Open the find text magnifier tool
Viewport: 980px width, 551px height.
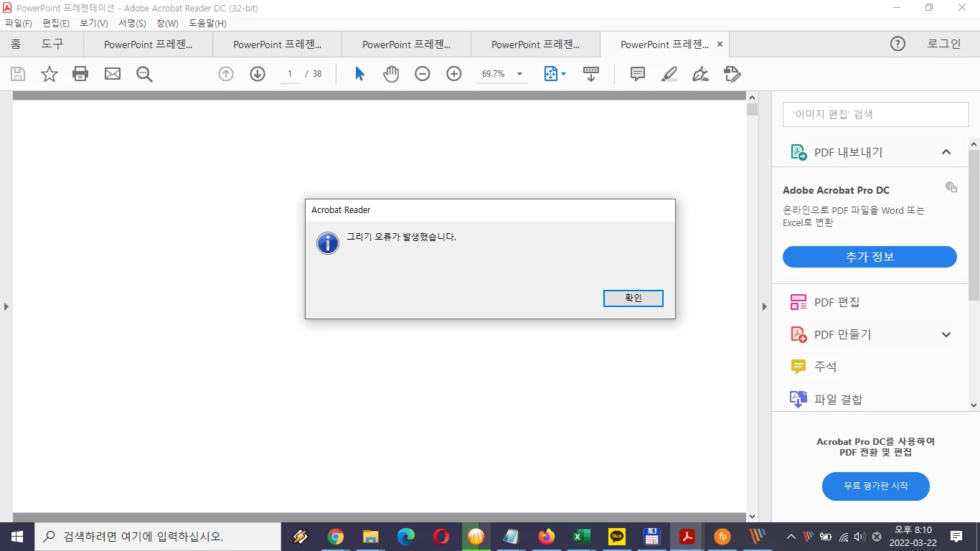[x=145, y=74]
